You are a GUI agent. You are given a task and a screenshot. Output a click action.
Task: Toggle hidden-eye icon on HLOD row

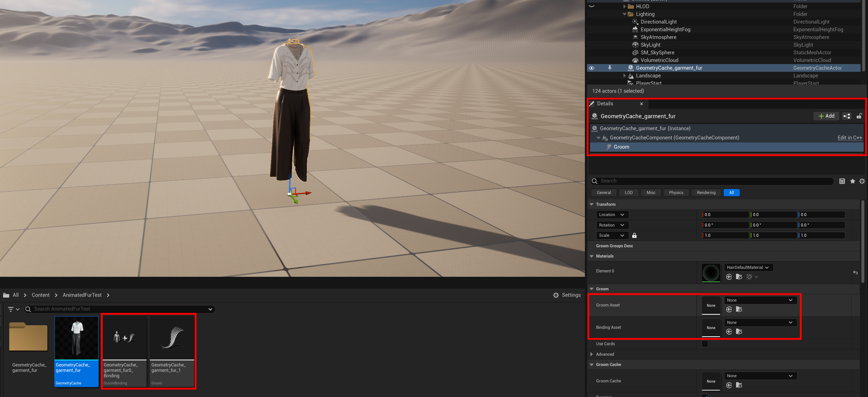pos(591,6)
